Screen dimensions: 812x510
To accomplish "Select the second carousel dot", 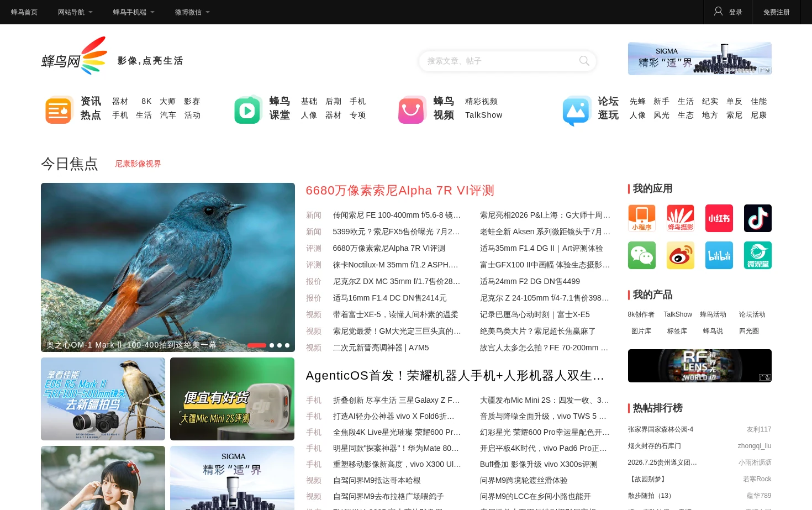I will tap(272, 345).
